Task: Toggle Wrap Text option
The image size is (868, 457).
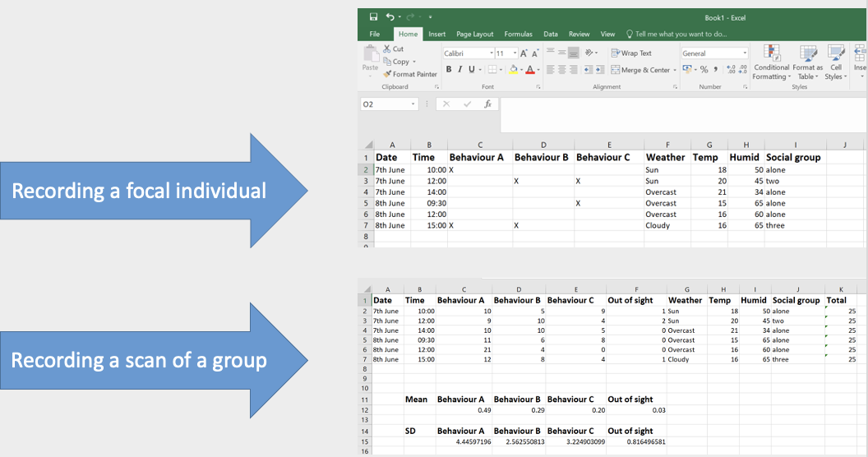Action: [631, 53]
